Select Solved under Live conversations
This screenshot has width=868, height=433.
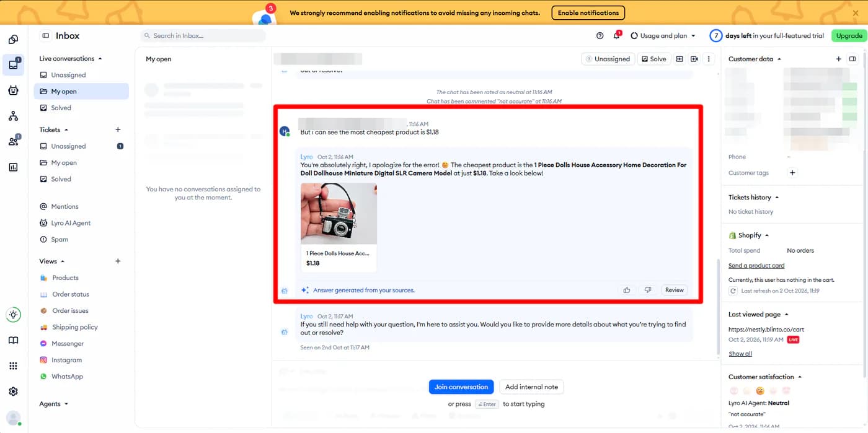81,108
